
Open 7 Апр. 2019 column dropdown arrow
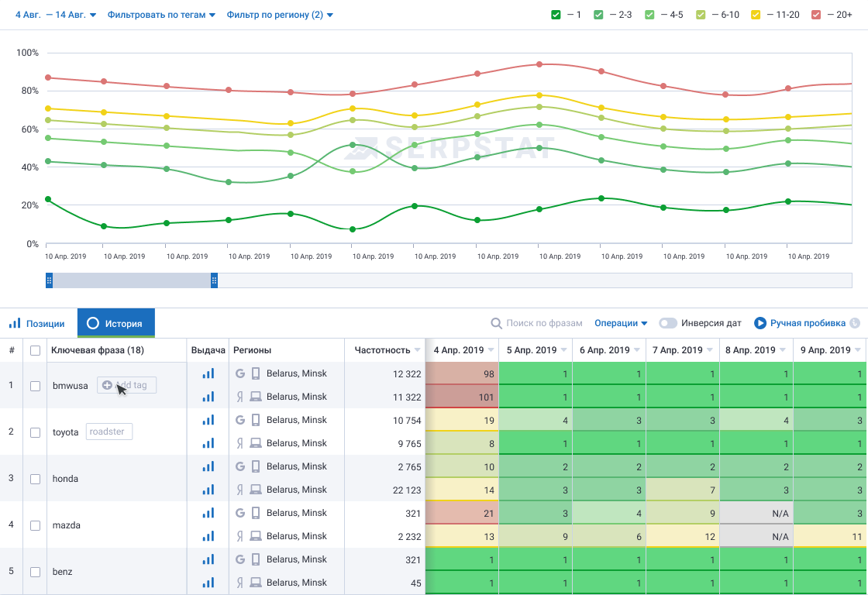(710, 350)
